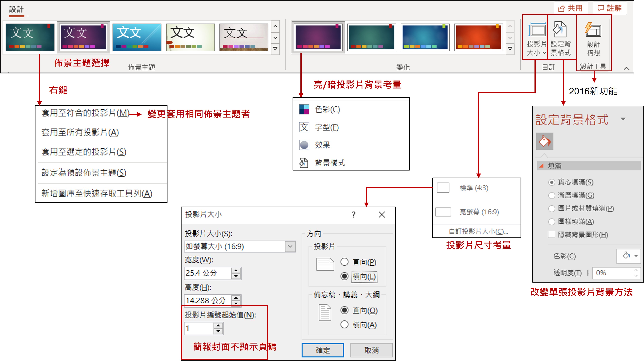Click the 效果 (Effects) sphere icon
Image resolution: width=644 pixels, height=361 pixels.
(304, 145)
